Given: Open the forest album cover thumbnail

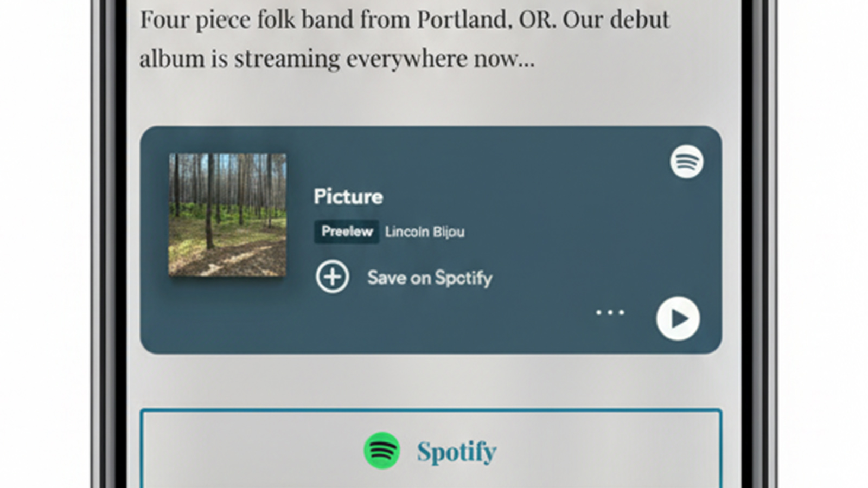Looking at the screenshot, I should pyautogui.click(x=227, y=215).
